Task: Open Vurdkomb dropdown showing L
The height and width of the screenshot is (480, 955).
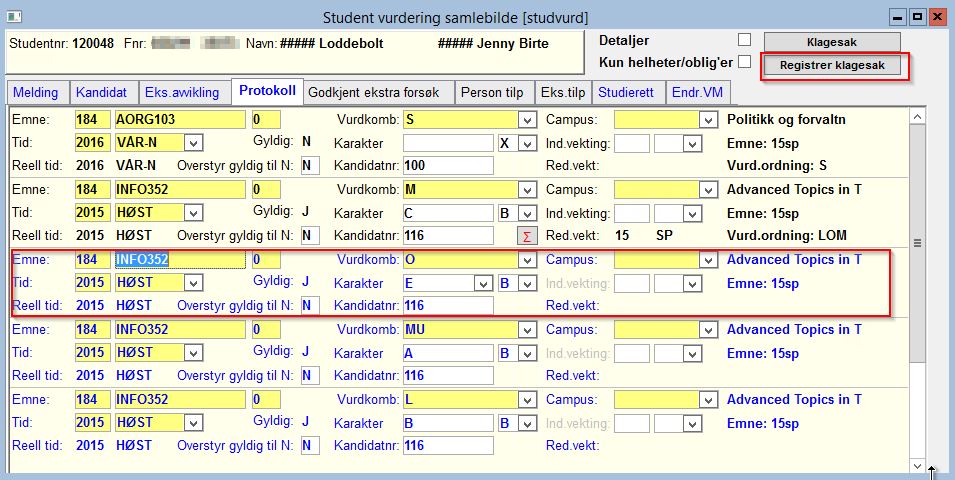Action: 527,400
